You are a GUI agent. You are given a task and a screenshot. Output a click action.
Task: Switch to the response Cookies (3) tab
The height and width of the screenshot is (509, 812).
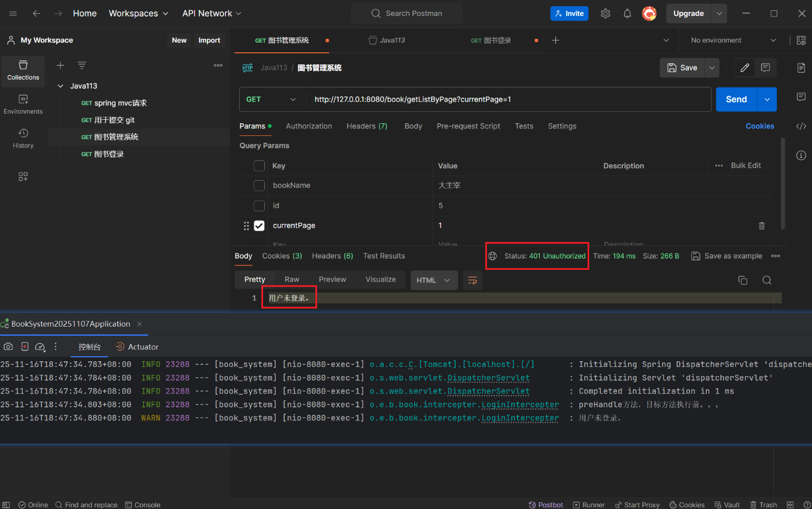[282, 256]
